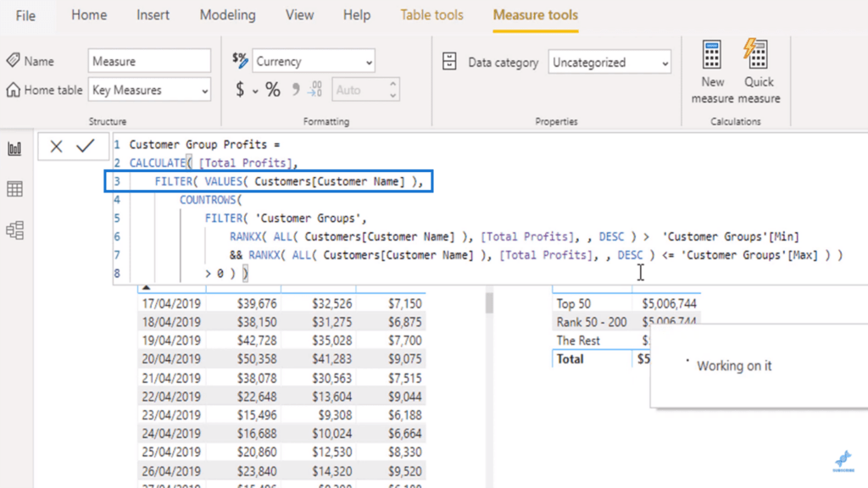This screenshot has height=488, width=868.
Task: Apply percentage format
Action: (x=273, y=90)
